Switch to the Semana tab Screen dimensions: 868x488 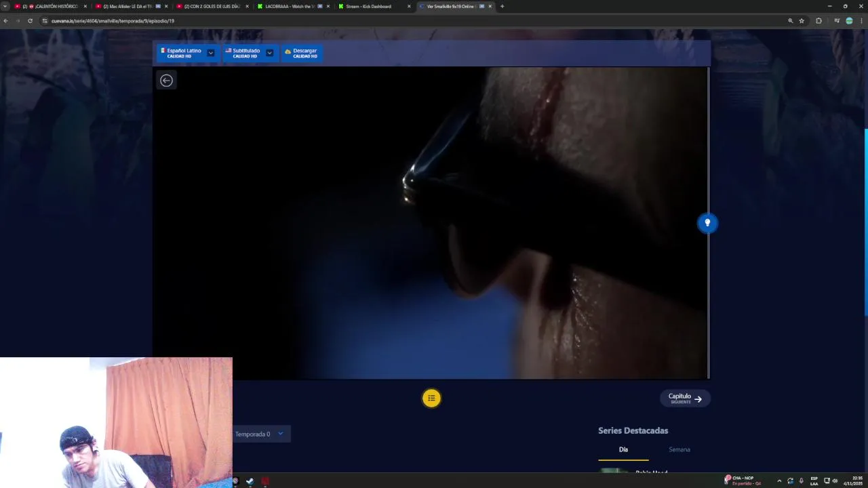click(x=679, y=449)
